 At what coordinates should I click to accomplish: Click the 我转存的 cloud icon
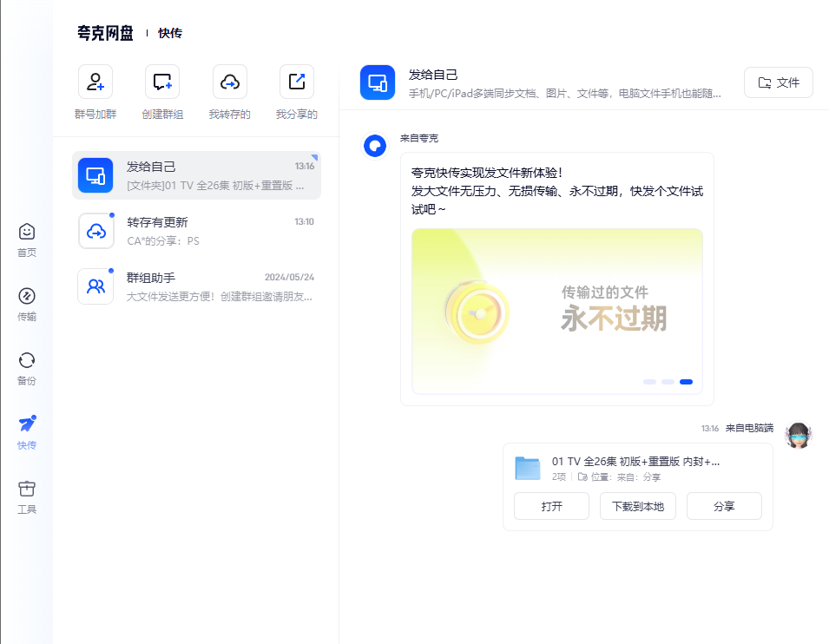228,80
